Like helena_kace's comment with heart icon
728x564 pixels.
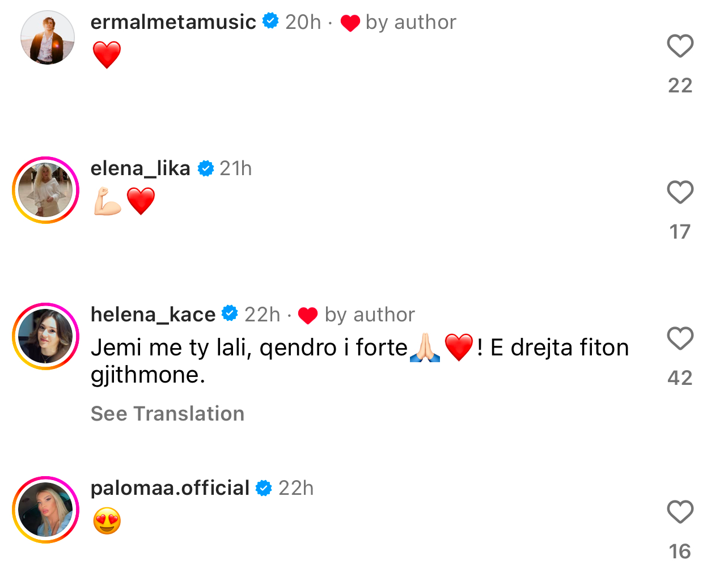(x=680, y=339)
